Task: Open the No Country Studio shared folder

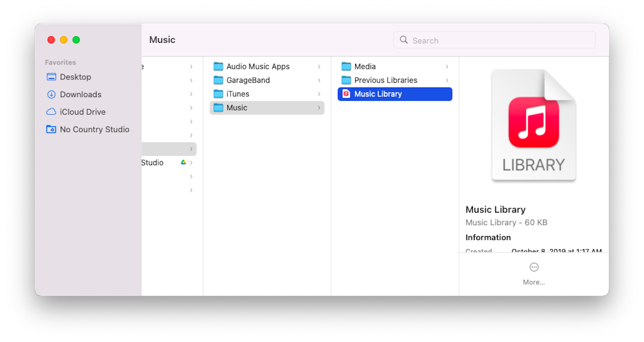Action: click(x=94, y=129)
